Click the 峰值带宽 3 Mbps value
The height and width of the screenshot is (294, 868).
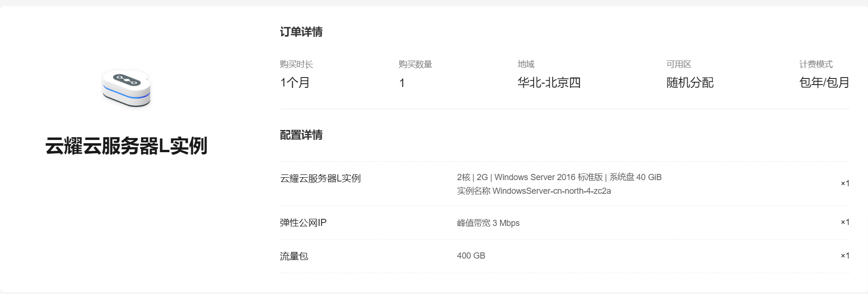pos(488,223)
